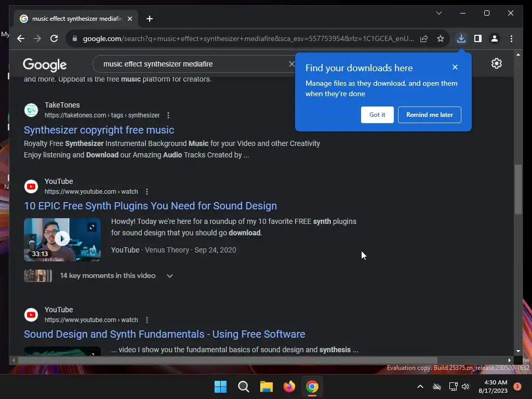This screenshot has height=399, width=532.
Task: Click Remind me later button
Action: click(430, 115)
